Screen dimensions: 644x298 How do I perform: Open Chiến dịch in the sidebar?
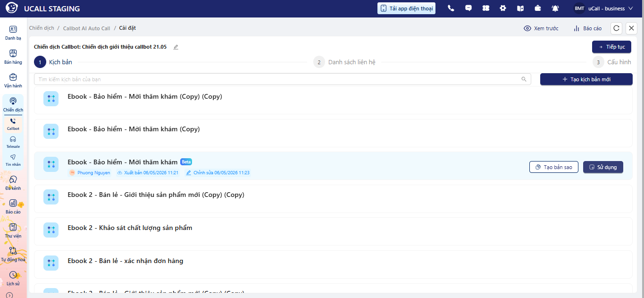point(13,105)
